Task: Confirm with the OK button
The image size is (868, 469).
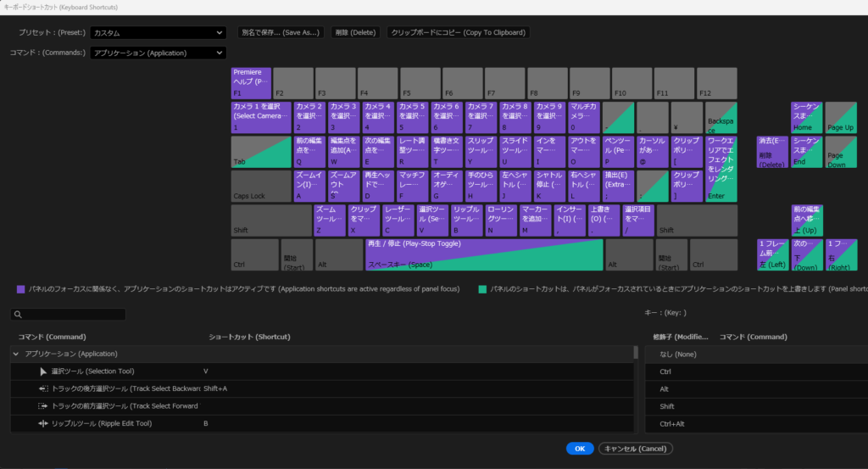Action: (x=580, y=449)
